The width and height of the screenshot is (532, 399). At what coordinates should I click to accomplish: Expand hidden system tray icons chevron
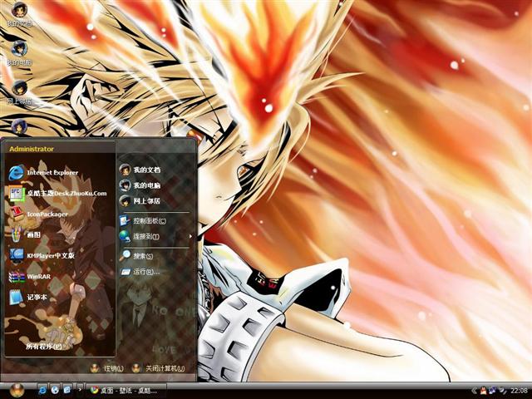[x=474, y=391]
